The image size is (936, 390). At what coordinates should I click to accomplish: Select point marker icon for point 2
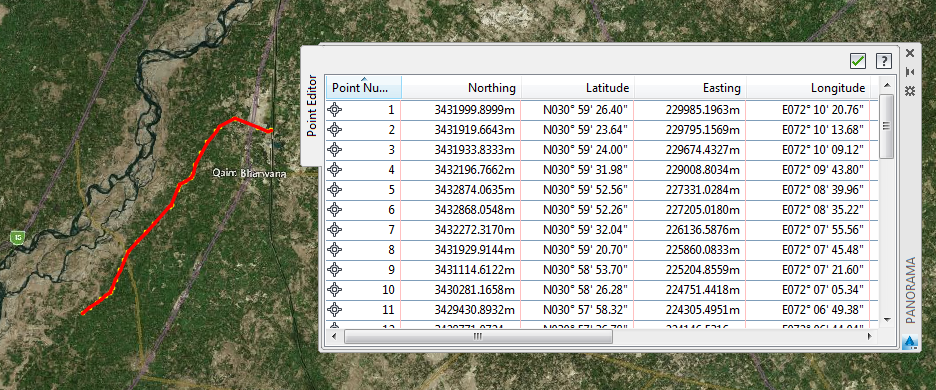pyautogui.click(x=335, y=130)
